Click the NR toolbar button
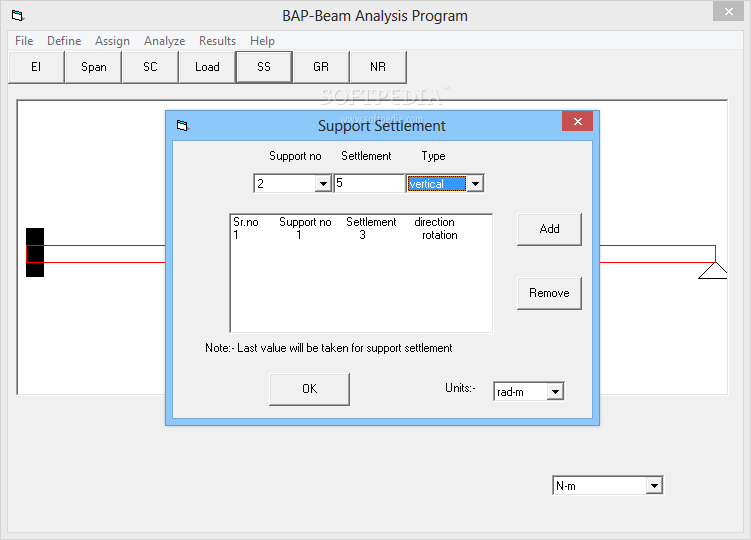 [378, 67]
